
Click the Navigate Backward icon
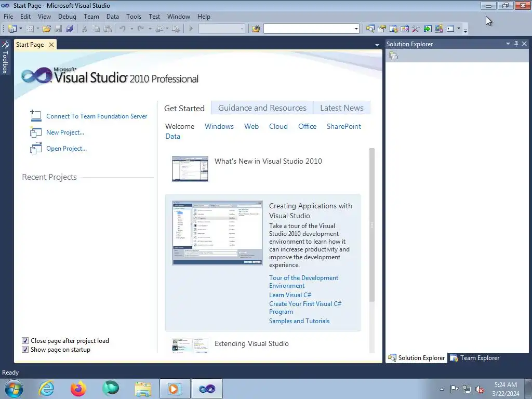[159, 29]
